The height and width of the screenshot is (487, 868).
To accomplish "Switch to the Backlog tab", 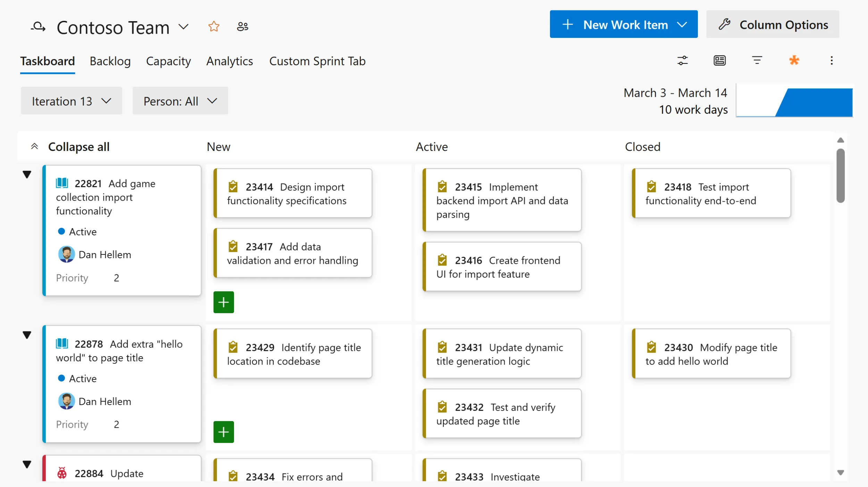I will 110,61.
